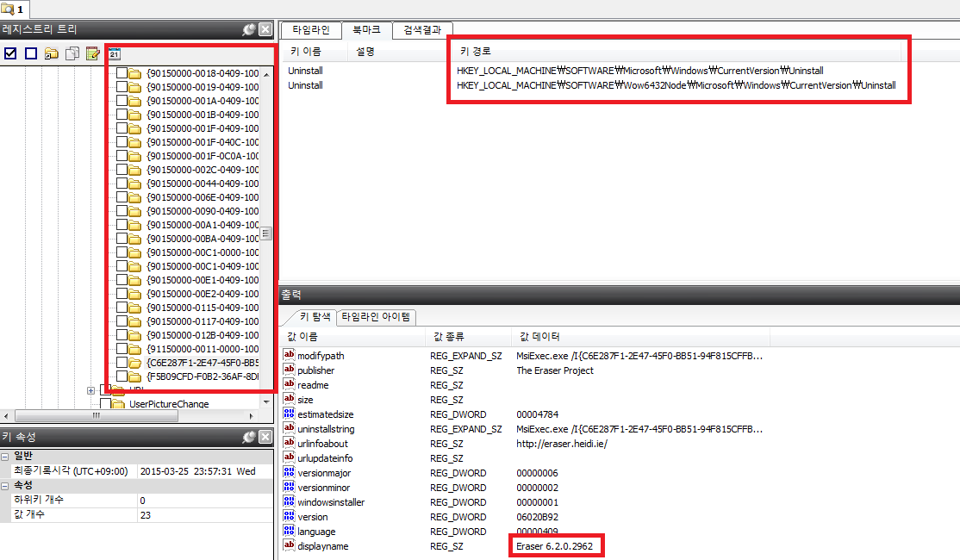Click the calendar 21 toolbar icon
The height and width of the screenshot is (560, 960).
click(115, 54)
